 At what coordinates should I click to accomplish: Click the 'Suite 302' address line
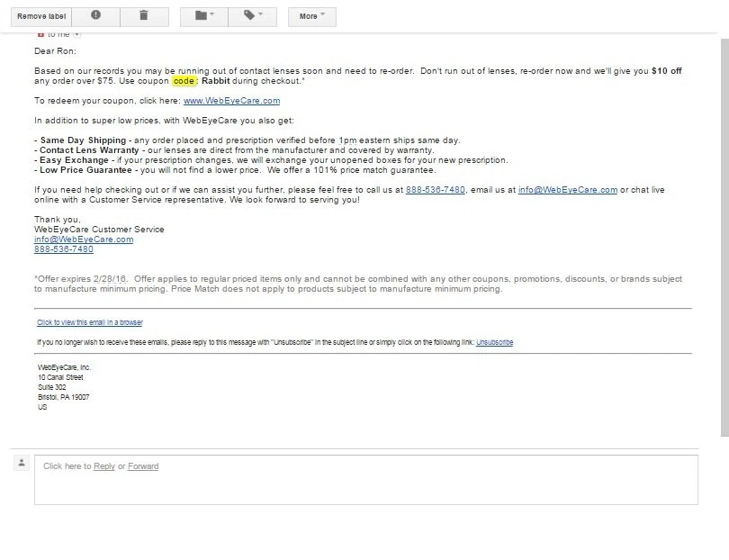(52, 387)
